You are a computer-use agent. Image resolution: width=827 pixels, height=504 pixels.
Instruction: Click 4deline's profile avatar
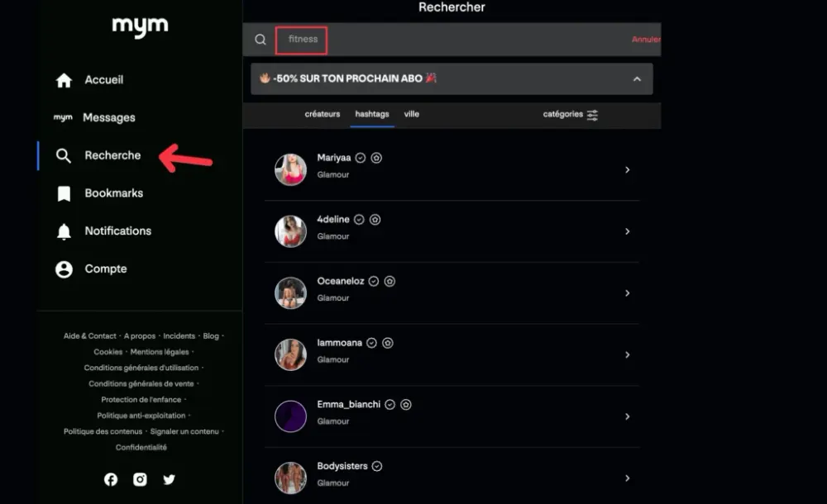click(x=290, y=231)
